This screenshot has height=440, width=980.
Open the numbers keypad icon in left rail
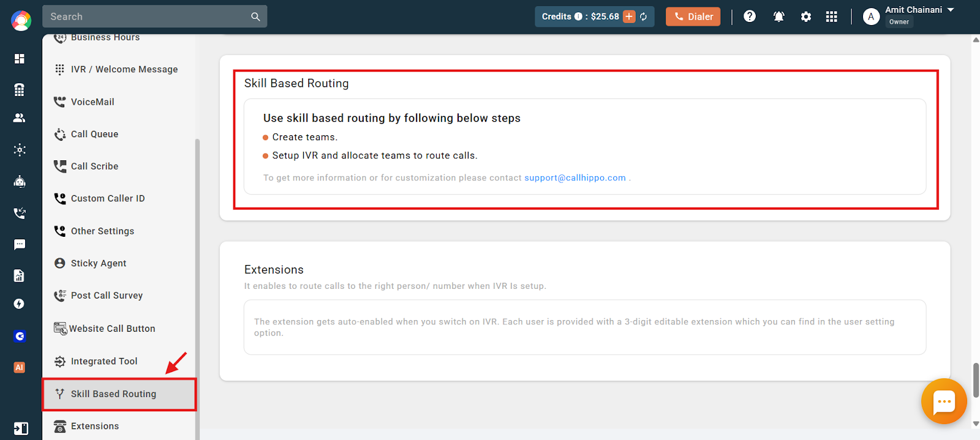[x=20, y=89]
